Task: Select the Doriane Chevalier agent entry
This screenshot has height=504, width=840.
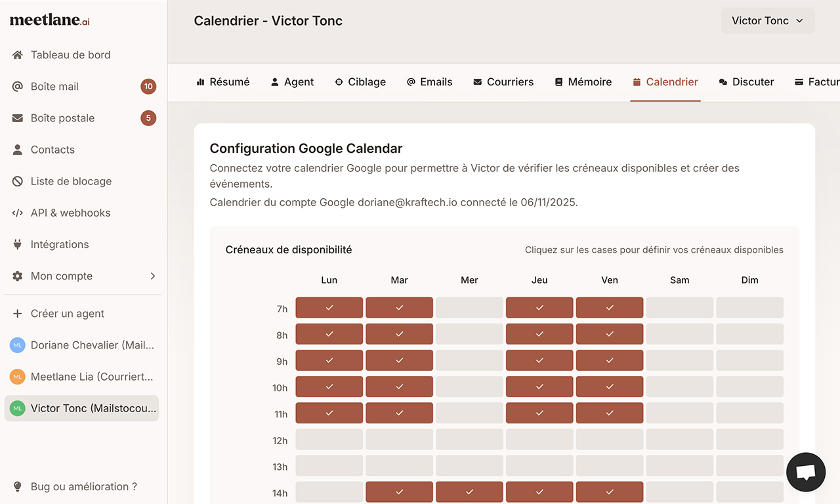Action: [81, 345]
